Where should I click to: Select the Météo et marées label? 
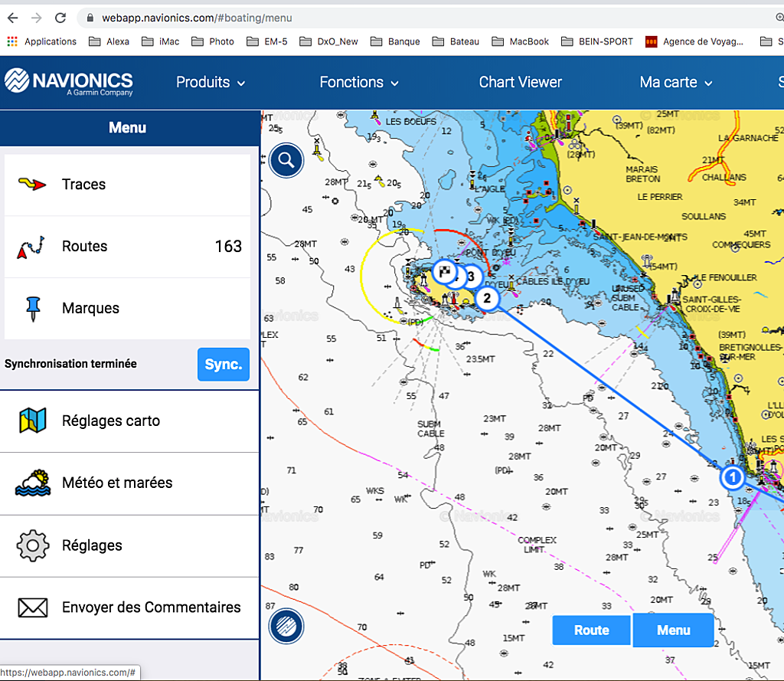(x=117, y=483)
